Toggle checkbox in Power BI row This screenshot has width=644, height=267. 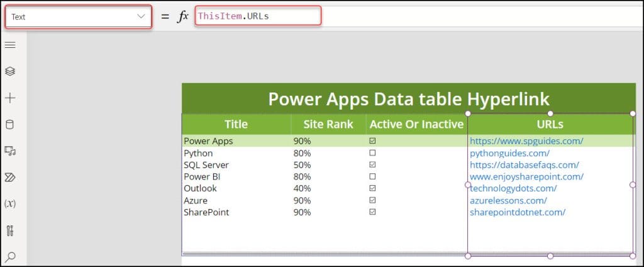pos(372,176)
